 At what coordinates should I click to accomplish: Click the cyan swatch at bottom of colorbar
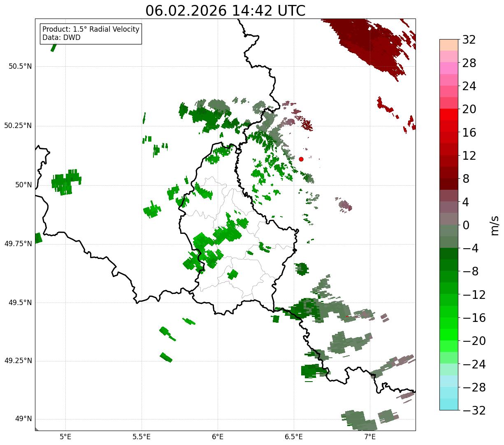449,404
